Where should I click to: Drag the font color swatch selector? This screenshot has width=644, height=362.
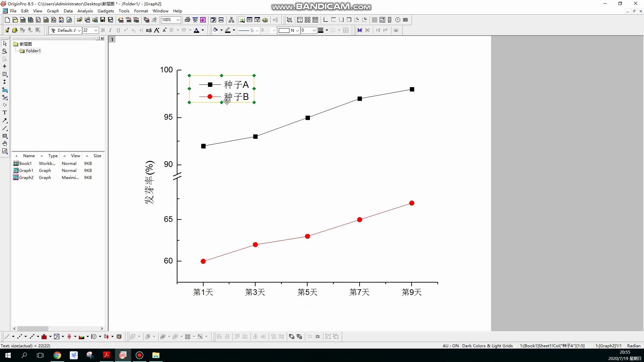coord(203,30)
